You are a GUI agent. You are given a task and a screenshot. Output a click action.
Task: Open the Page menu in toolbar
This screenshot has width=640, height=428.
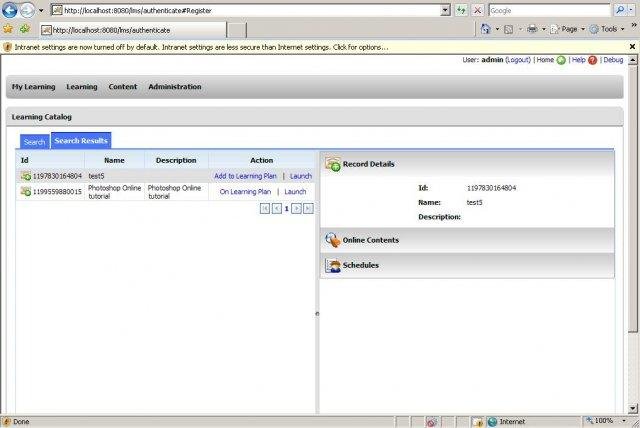pyautogui.click(x=568, y=29)
